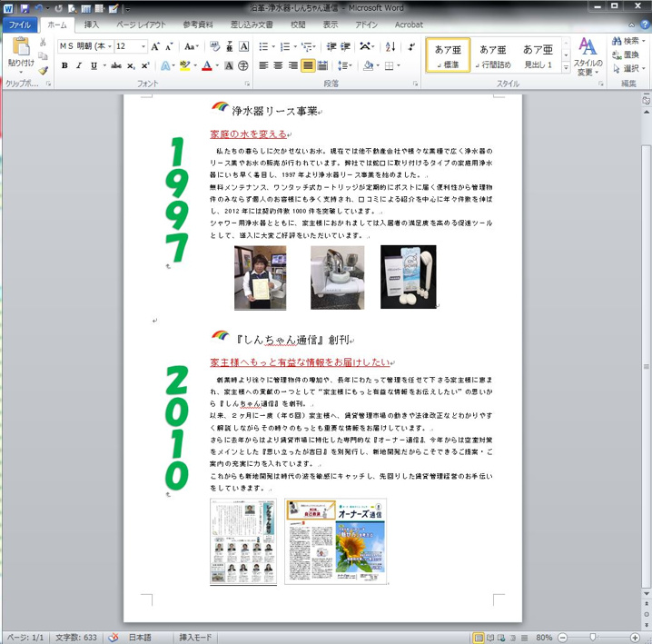652x644 pixels.
Task: Open the ページ レイアウト tab
Action: [x=140, y=25]
